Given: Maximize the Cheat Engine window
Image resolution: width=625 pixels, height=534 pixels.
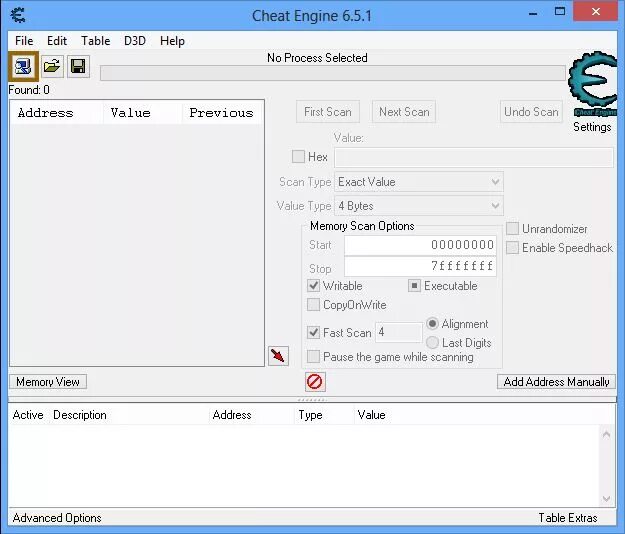Looking at the screenshot, I should [x=560, y=12].
